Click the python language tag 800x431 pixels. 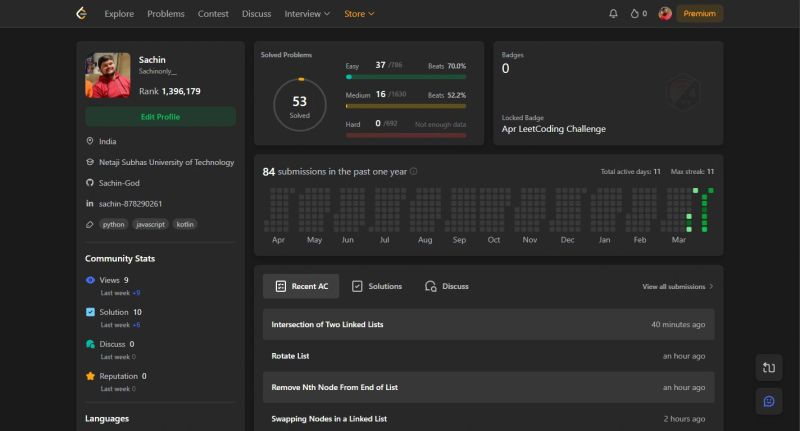click(113, 224)
